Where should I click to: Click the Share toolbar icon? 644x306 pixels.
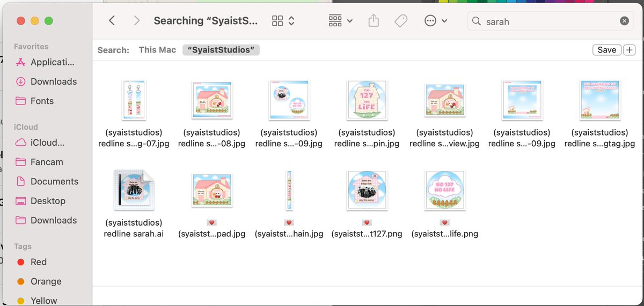[x=374, y=21]
